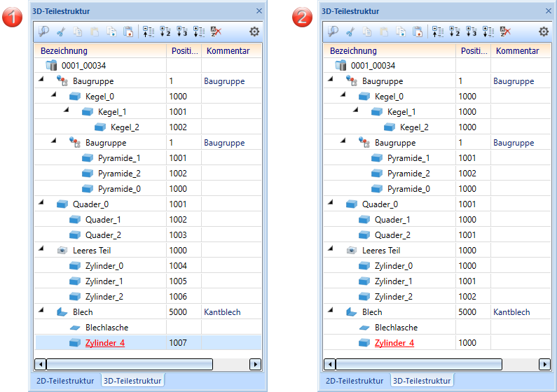Viewport: 557px width, 392px height.
Task: Click the copy icon in right panel toolbar
Action: pyautogui.click(x=367, y=31)
